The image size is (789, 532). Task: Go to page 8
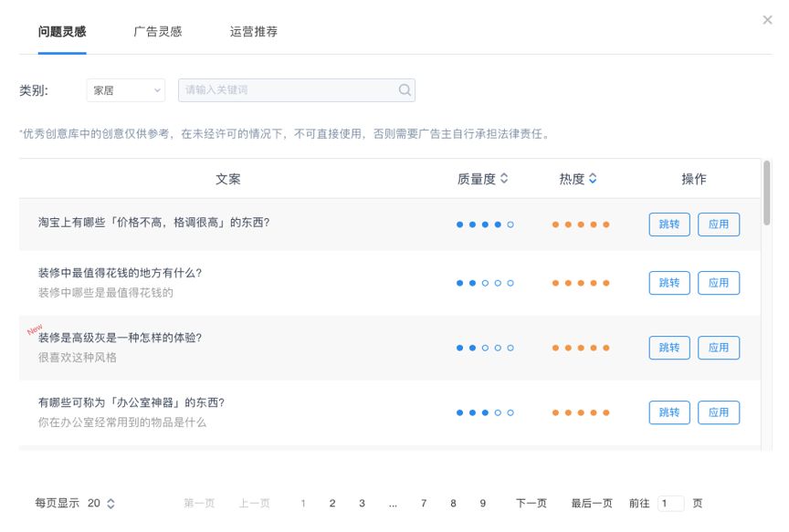pos(453,504)
